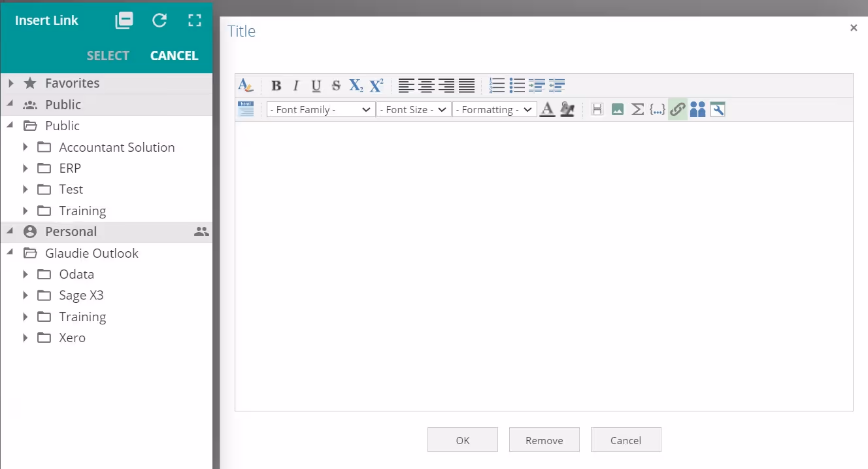Click the fullscreen icon in Insert Link header
The height and width of the screenshot is (469, 868).
point(195,20)
